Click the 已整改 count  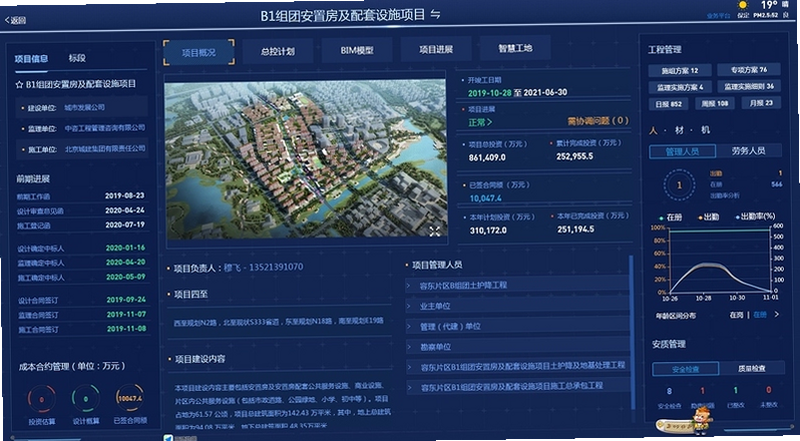click(735, 390)
